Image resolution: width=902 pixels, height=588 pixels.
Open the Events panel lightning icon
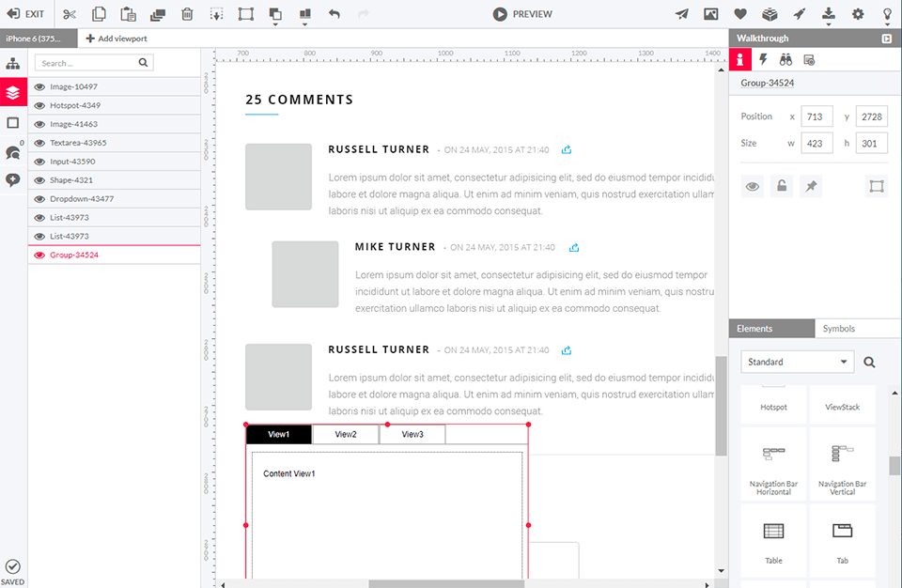(763, 58)
